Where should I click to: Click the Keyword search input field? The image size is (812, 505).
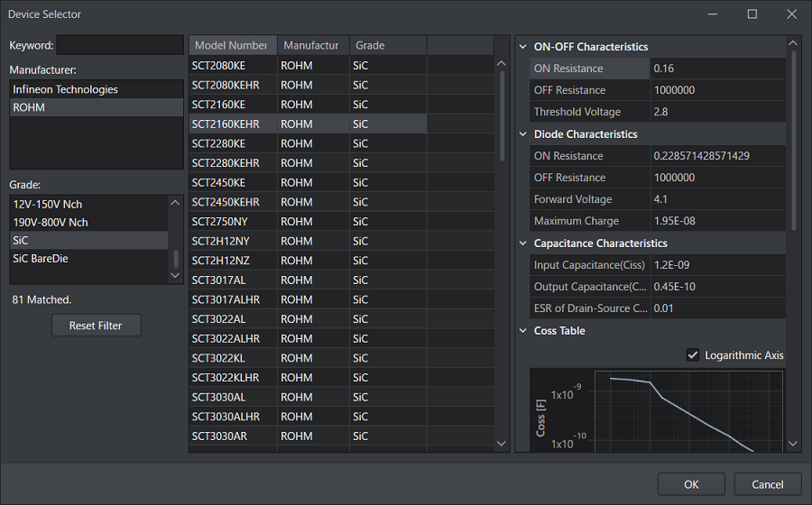[x=120, y=45]
